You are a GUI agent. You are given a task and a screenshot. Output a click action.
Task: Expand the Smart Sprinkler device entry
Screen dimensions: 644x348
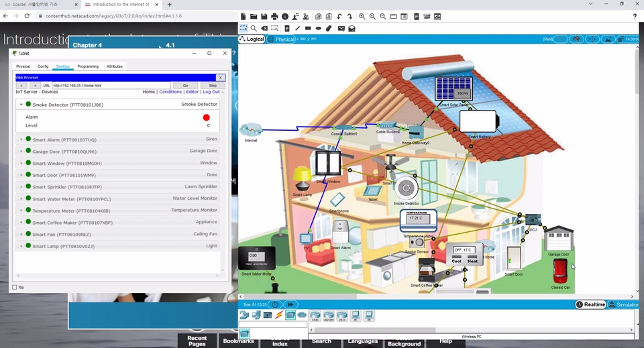(x=21, y=186)
